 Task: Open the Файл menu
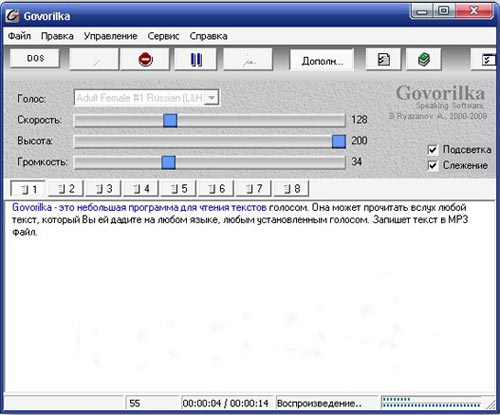[19, 36]
